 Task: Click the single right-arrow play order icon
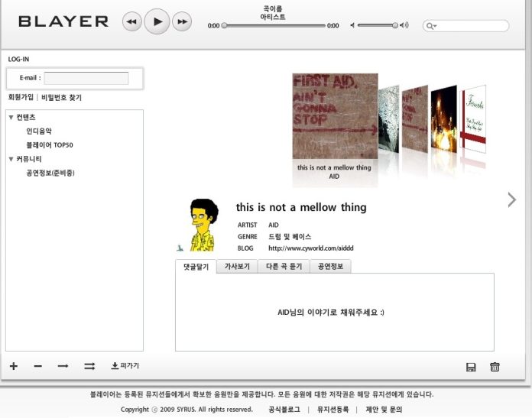(63, 366)
